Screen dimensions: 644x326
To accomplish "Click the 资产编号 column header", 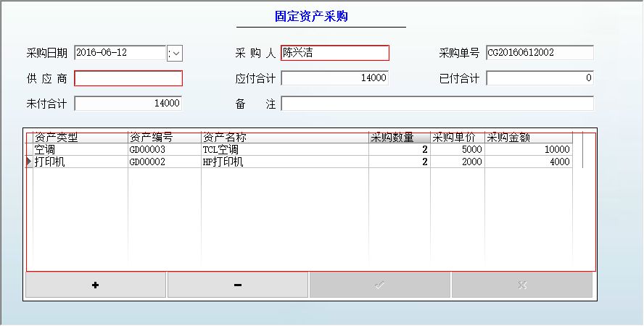I will [165, 138].
